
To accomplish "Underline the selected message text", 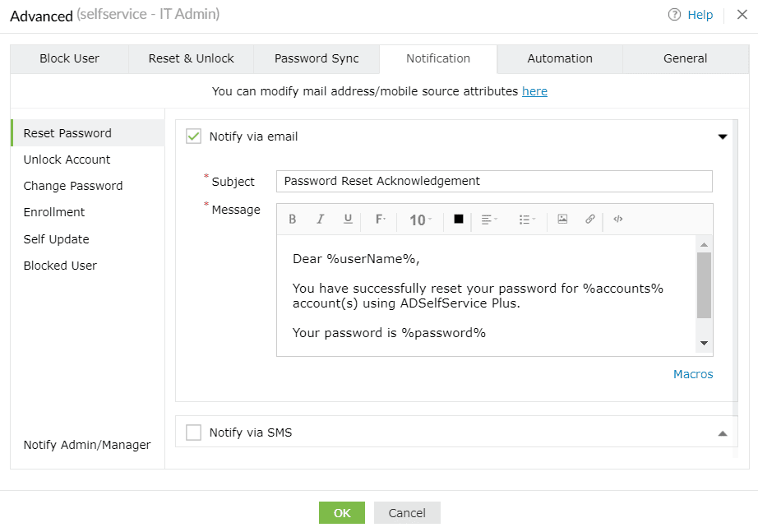I will point(348,220).
